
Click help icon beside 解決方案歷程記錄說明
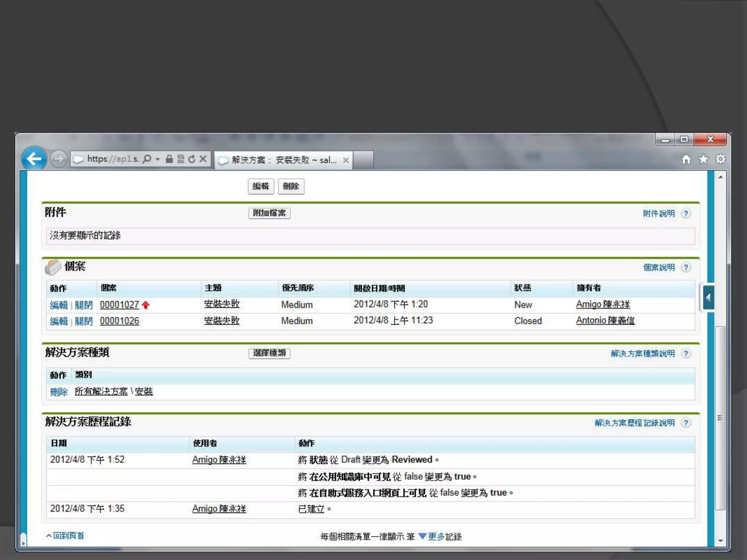point(686,423)
